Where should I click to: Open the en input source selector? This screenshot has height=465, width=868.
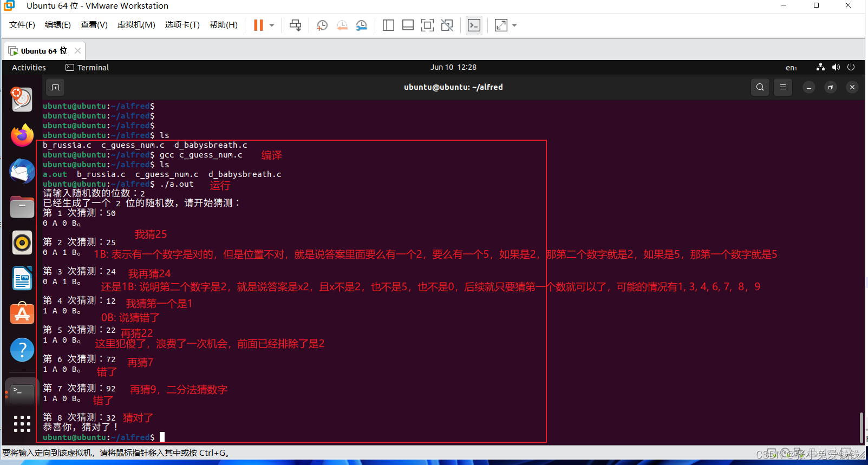coord(791,68)
